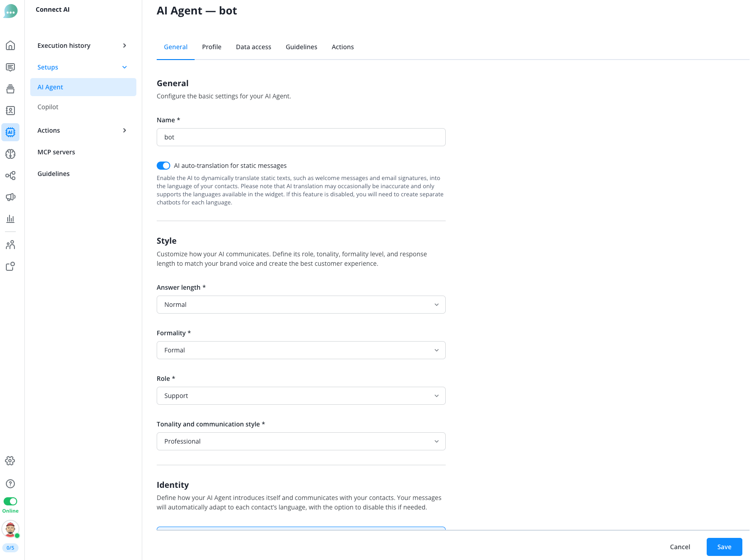Click the Name input field
The height and width of the screenshot is (560, 755).
[301, 137]
